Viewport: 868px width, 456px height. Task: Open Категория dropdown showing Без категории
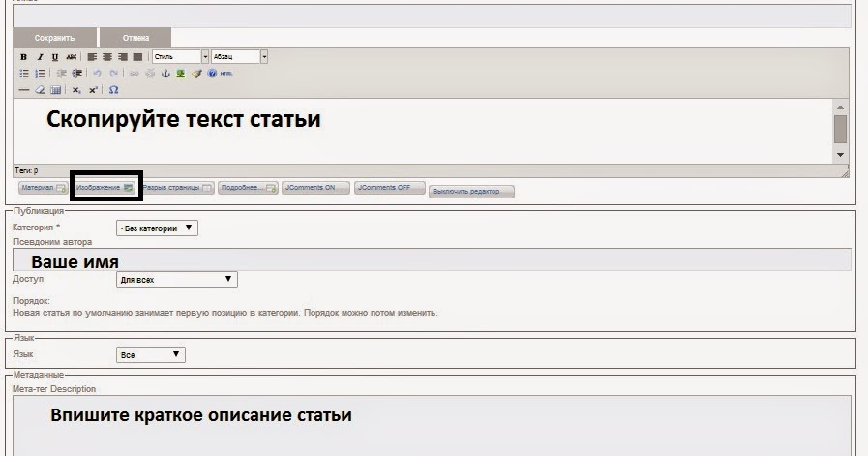point(157,228)
